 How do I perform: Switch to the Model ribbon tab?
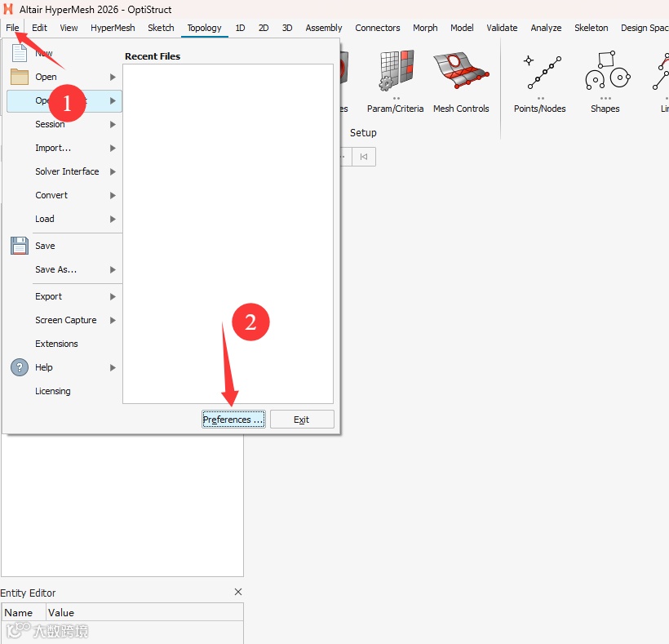coord(462,28)
